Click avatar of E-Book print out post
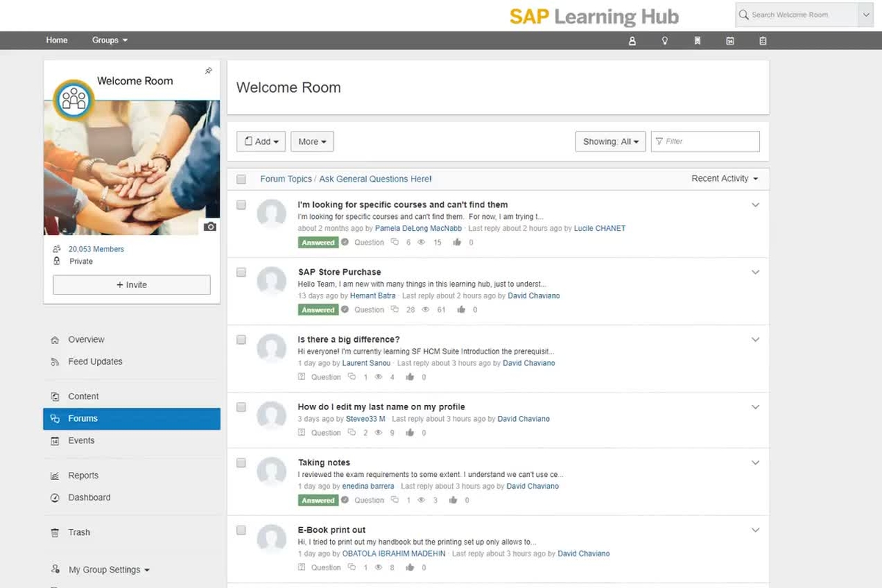Screen dimensions: 882x588 pos(271,539)
